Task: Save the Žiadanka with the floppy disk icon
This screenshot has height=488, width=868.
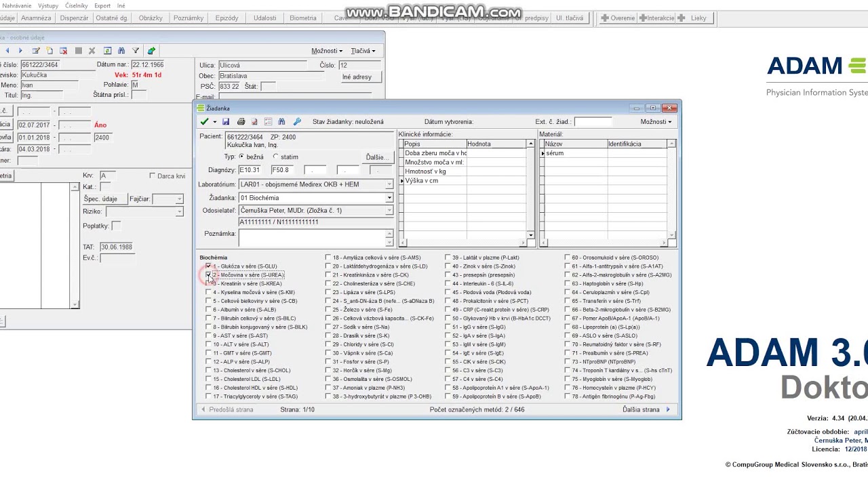Action: (226, 122)
